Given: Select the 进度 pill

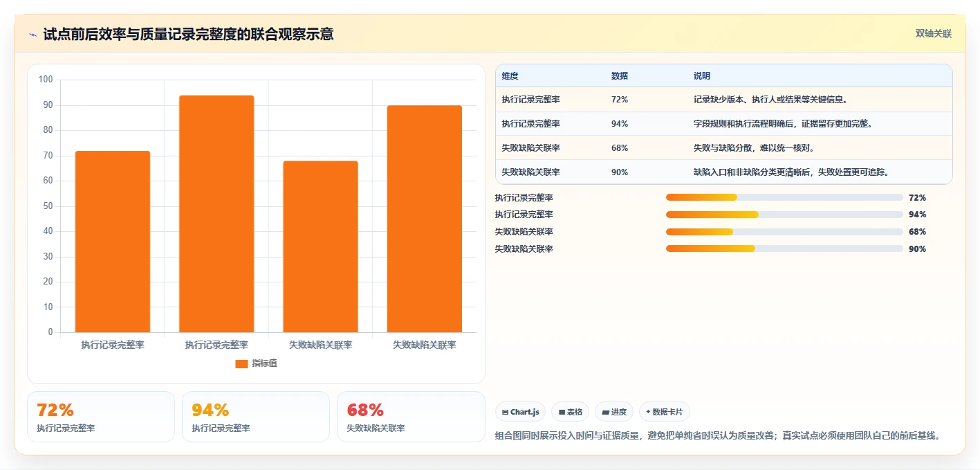Looking at the screenshot, I should pyautogui.click(x=614, y=412).
